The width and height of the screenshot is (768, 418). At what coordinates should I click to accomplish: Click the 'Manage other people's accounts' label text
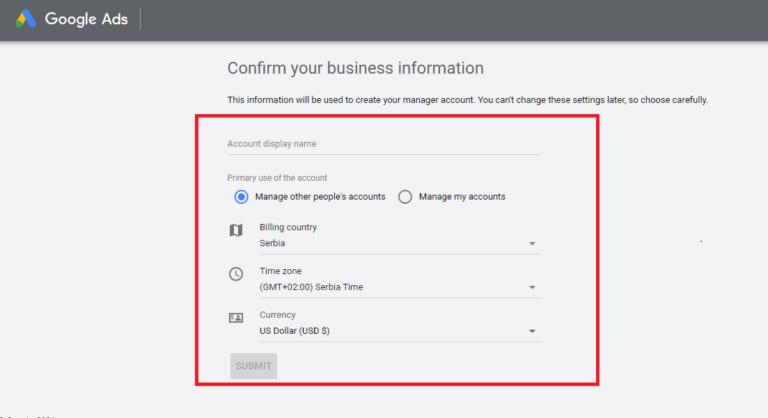[320, 197]
